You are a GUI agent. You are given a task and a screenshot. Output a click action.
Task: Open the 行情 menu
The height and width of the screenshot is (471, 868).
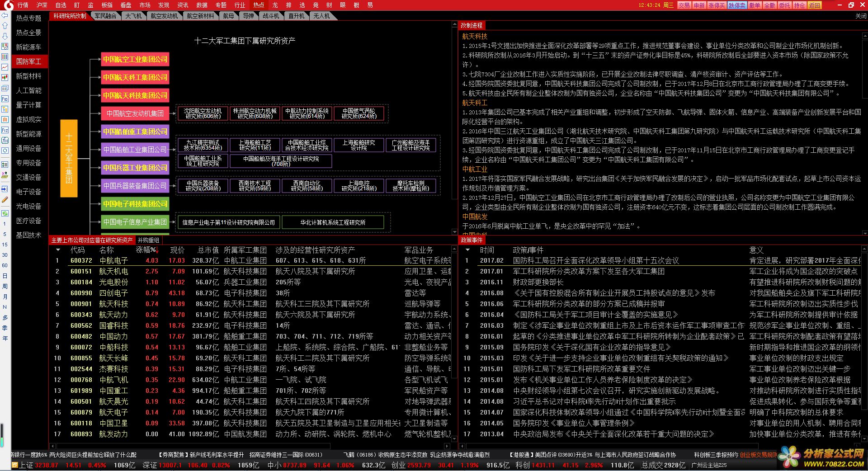23,5
